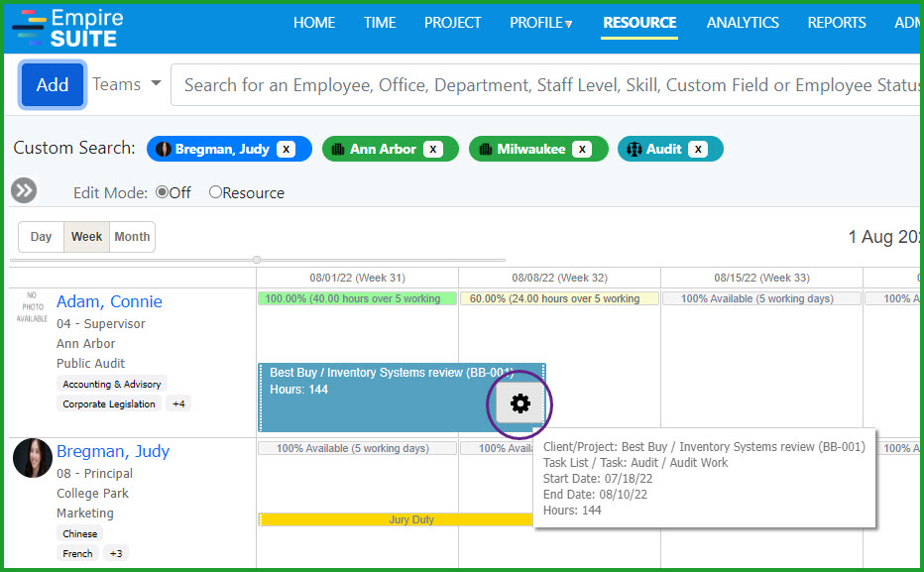
Task: Set Edit Mode to Off
Action: 163,192
